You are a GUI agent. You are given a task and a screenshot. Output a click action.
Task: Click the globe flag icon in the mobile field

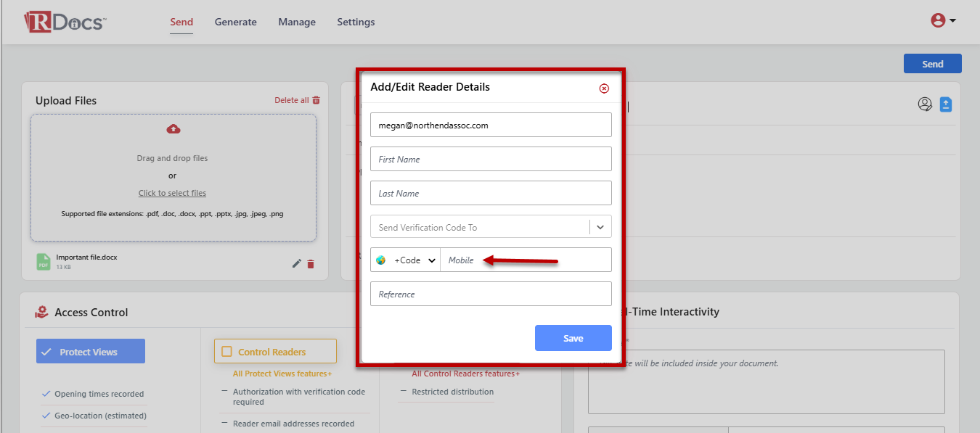pyautogui.click(x=380, y=260)
